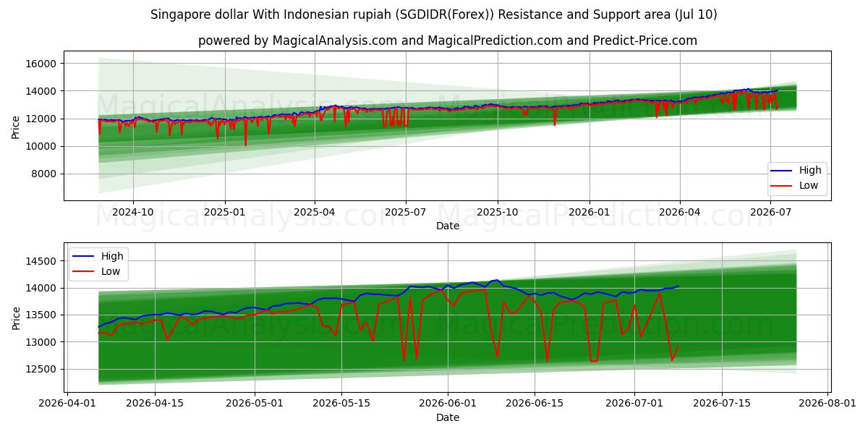Image resolution: width=868 pixels, height=434 pixels.
Task: Click the 2026-07-01 date tick label
Action: coord(634,404)
